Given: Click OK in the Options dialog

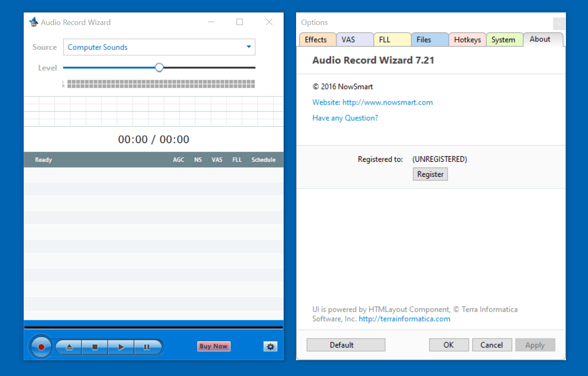Looking at the screenshot, I should point(449,345).
